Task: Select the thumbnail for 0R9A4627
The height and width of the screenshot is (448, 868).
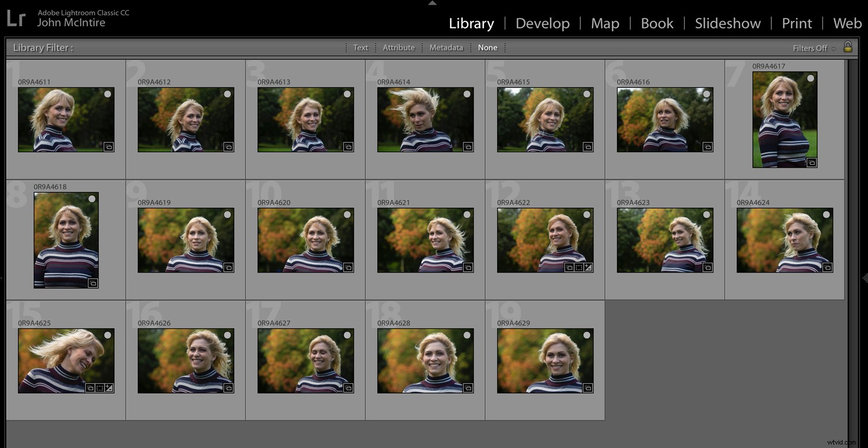Action: click(306, 360)
